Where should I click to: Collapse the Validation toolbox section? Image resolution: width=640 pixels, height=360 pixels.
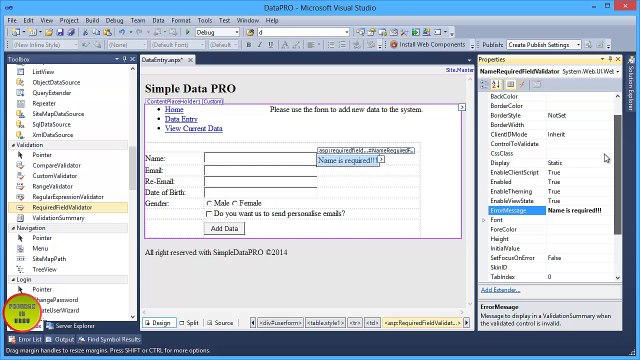(x=13, y=145)
